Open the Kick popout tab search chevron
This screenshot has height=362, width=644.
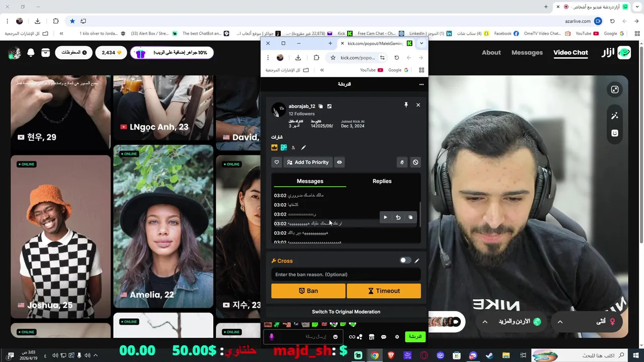422,43
